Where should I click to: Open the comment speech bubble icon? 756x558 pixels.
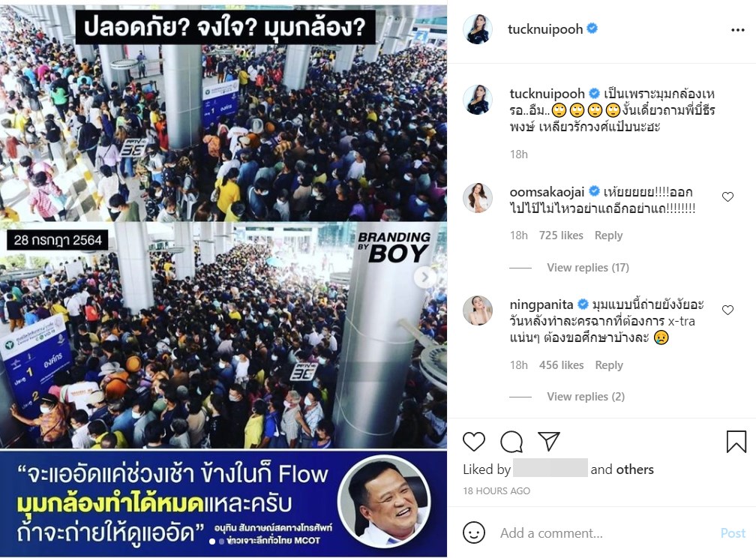(511, 441)
